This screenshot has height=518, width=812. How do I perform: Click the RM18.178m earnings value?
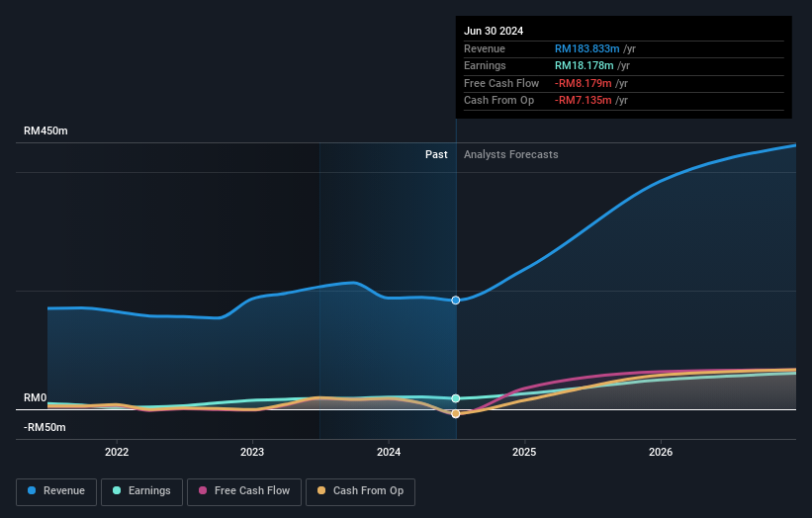(585, 65)
